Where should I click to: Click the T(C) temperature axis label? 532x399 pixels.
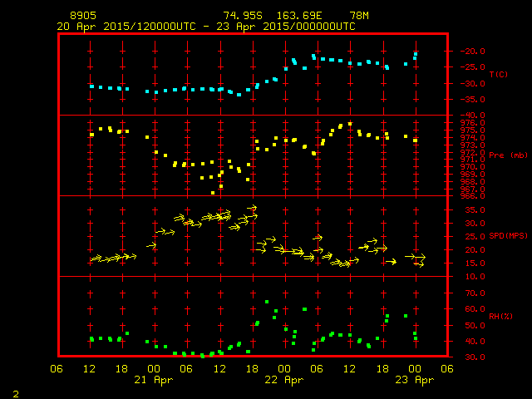499,74
